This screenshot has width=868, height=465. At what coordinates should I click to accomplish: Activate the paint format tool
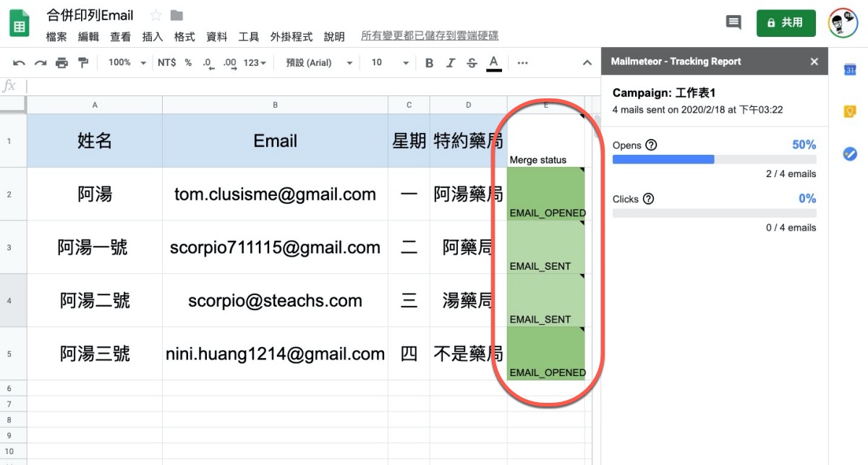click(83, 63)
